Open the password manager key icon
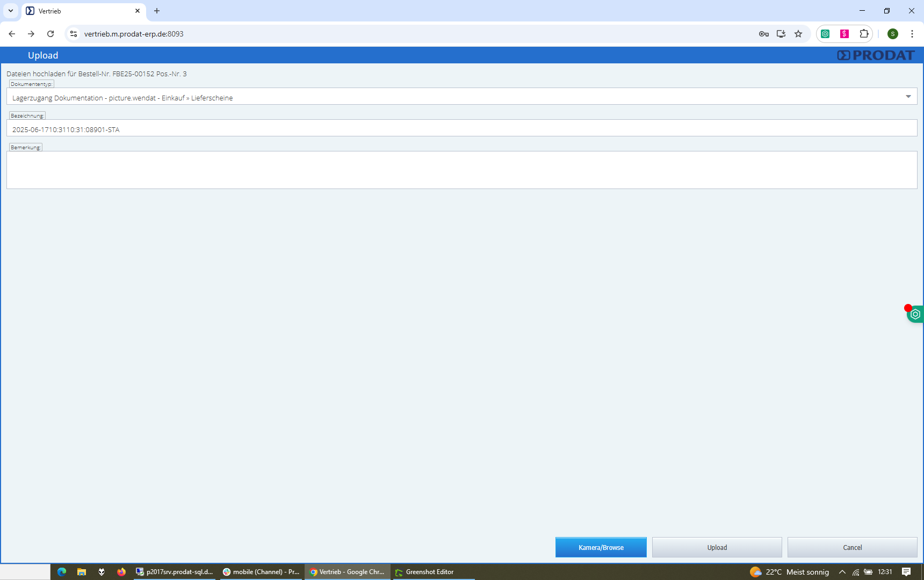This screenshot has width=924, height=580. point(763,34)
